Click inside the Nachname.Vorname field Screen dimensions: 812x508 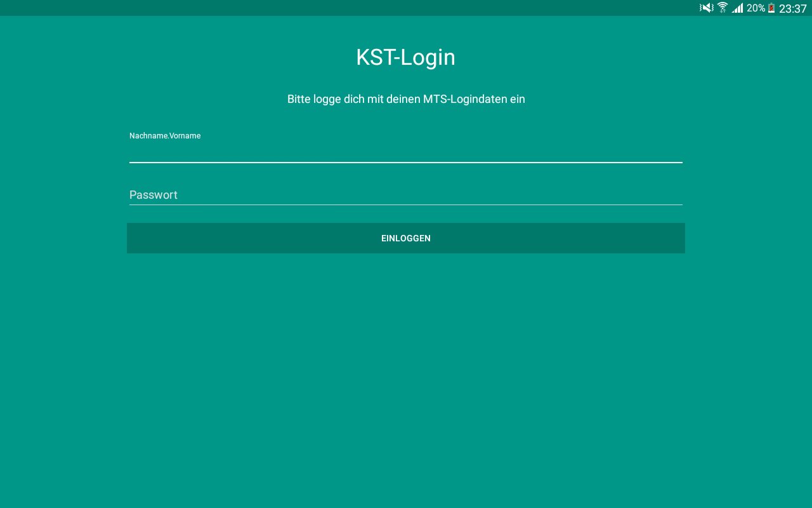click(406, 152)
